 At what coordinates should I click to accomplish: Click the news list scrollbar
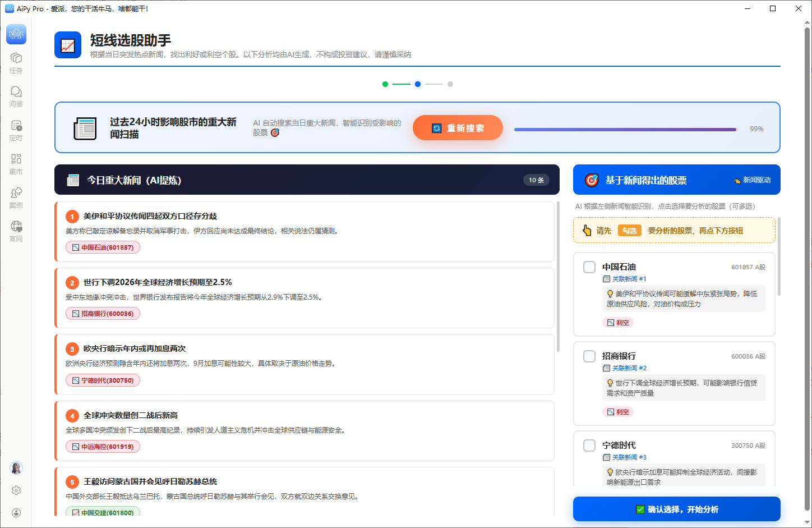point(558,277)
